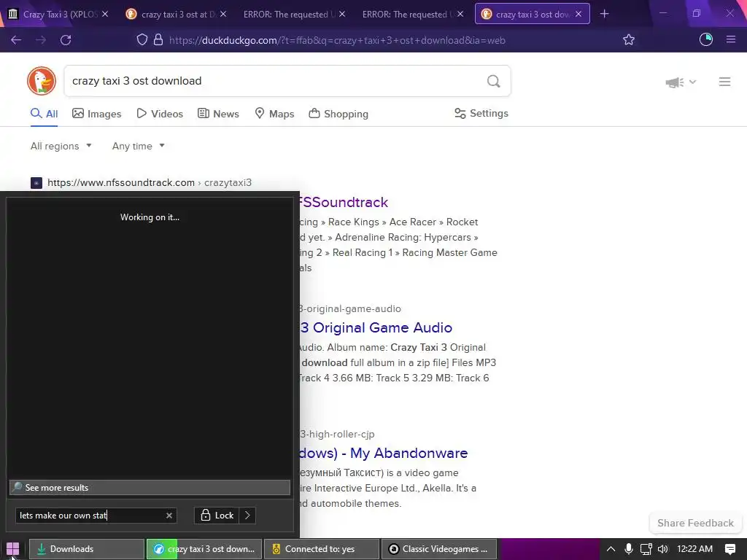Click the nfssoundtrack.com crazytaxi3 URL
Screen dimensions: 747x560
pos(149,183)
